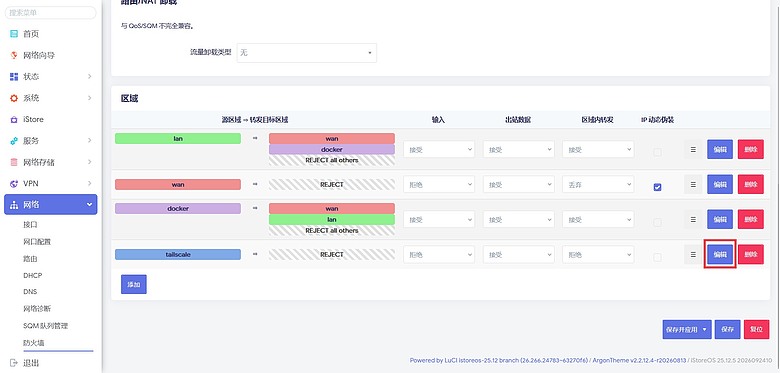
Task: Uncheck IP masquerading for wan zone
Action: (658, 187)
